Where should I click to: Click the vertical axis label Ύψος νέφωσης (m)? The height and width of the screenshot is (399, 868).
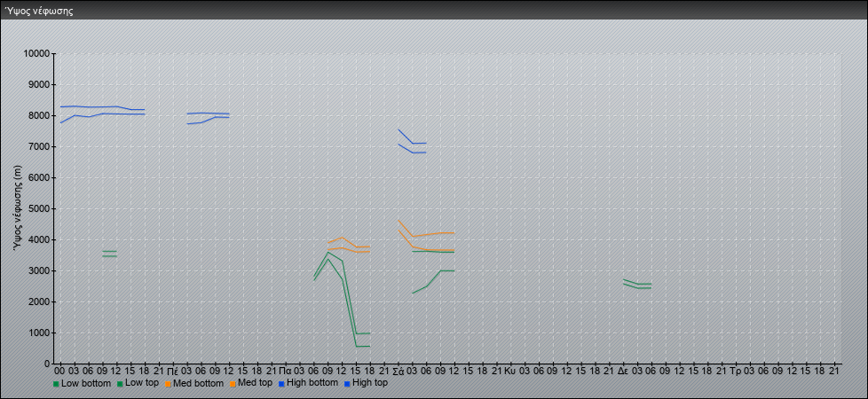[x=19, y=208]
